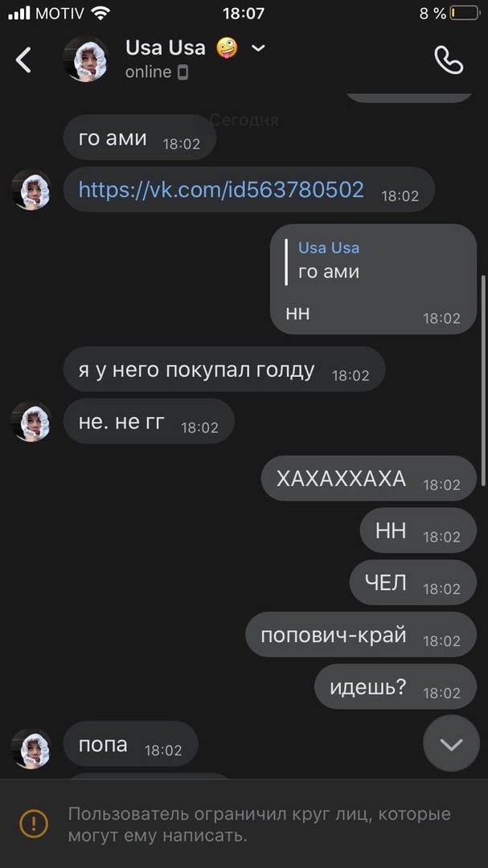488x868 pixels.
Task: Select the 'идешь?' message bubble
Action: pos(396,686)
